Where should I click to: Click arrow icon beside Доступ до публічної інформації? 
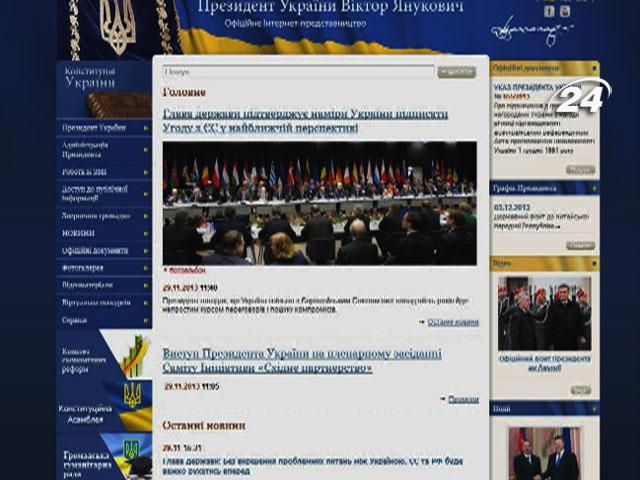click(x=146, y=194)
